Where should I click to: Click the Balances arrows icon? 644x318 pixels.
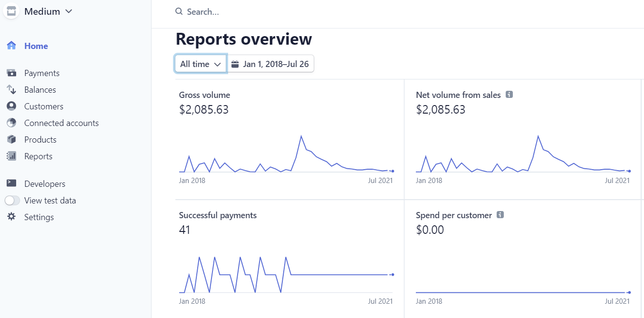[x=11, y=90]
